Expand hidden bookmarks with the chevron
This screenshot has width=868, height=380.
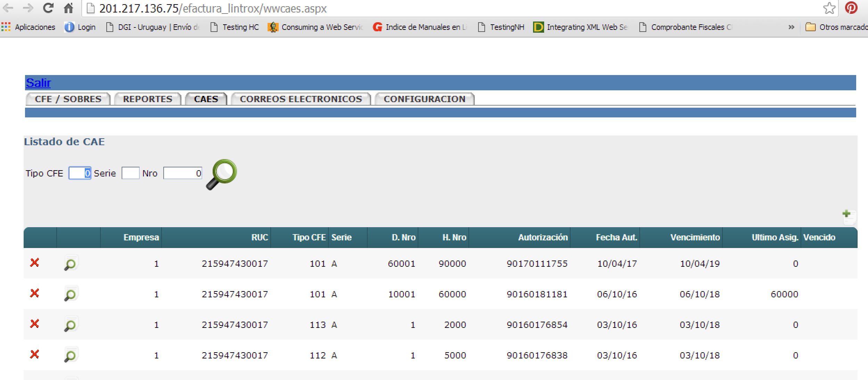(x=791, y=27)
